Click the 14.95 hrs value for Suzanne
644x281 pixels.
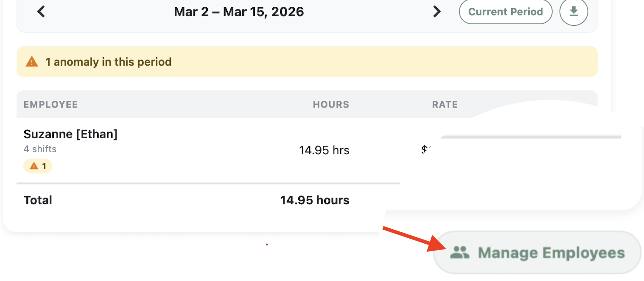click(324, 150)
